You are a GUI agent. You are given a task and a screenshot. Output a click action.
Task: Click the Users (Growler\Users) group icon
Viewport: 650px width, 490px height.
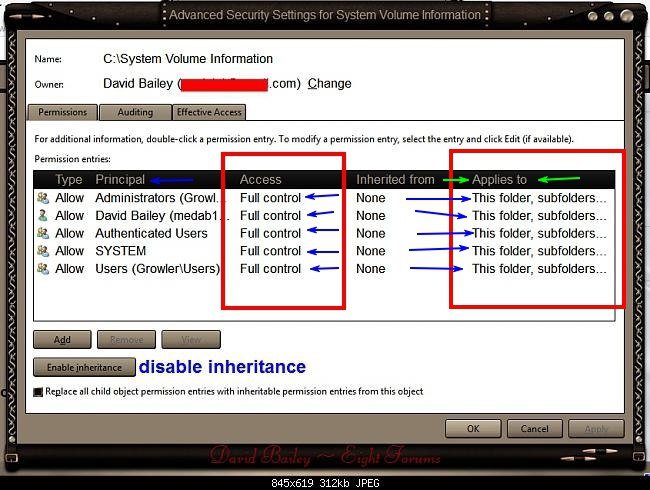tap(42, 269)
